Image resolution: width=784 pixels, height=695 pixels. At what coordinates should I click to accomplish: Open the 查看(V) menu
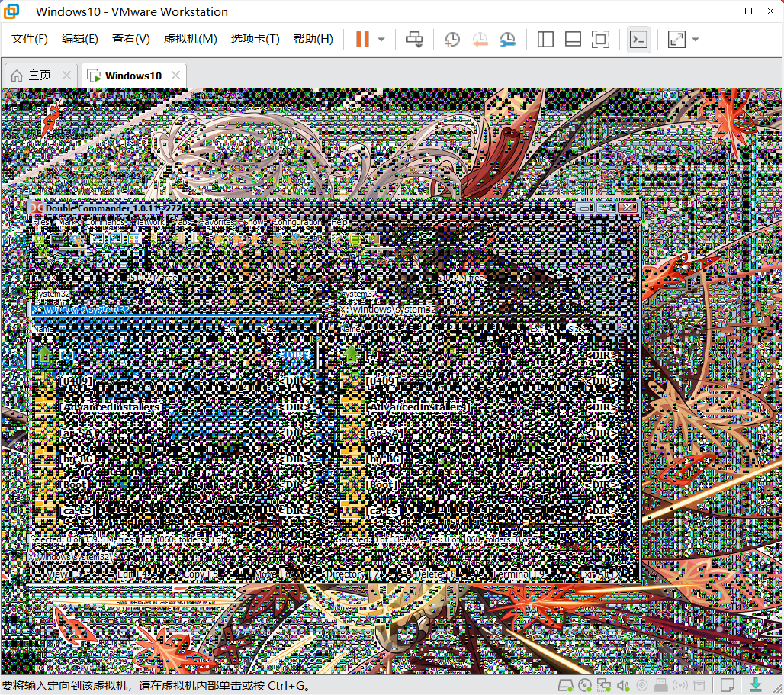130,39
